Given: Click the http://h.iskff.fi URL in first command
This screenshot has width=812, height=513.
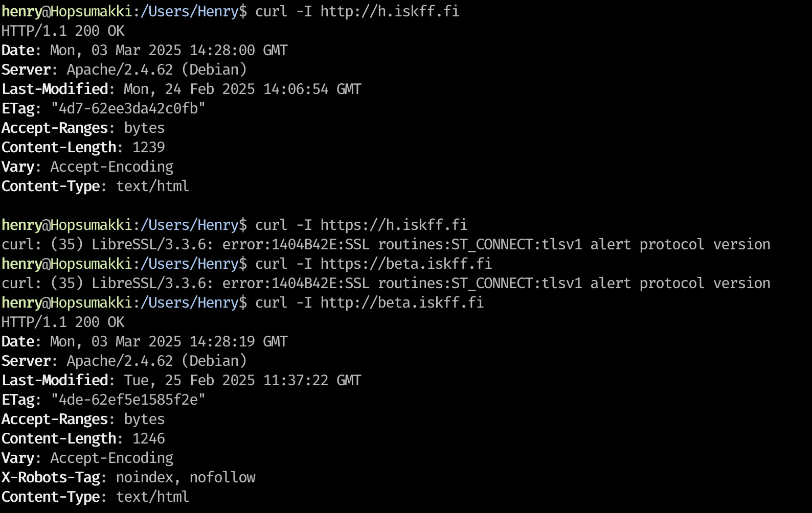Looking at the screenshot, I should point(390,11).
